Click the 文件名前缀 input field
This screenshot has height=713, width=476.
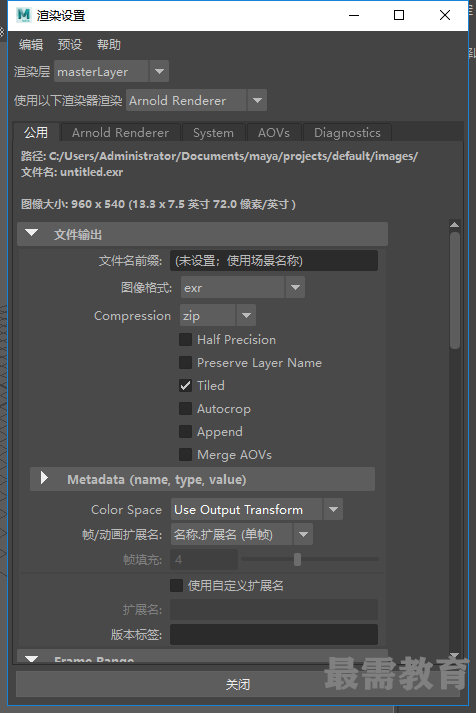[x=274, y=261]
